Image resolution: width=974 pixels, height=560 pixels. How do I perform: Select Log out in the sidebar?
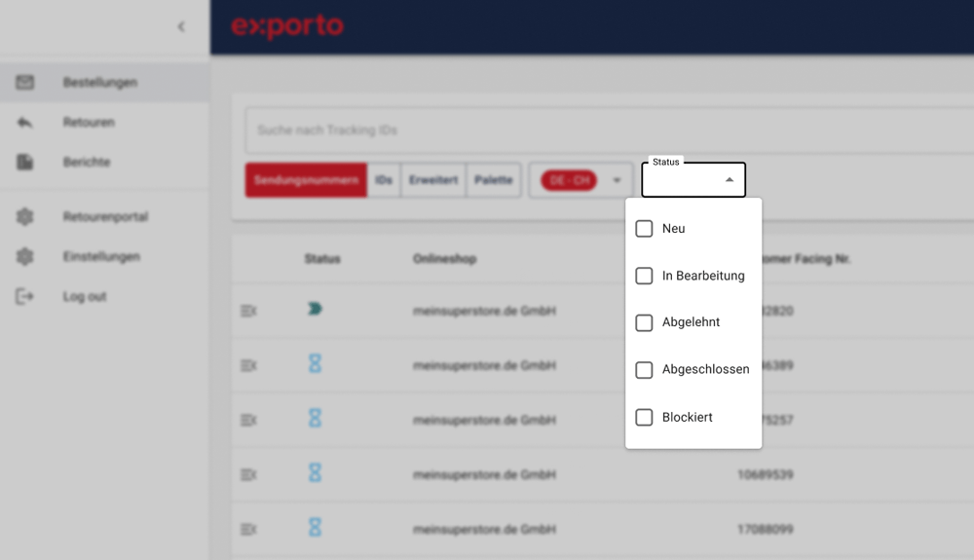pyautogui.click(x=104, y=296)
